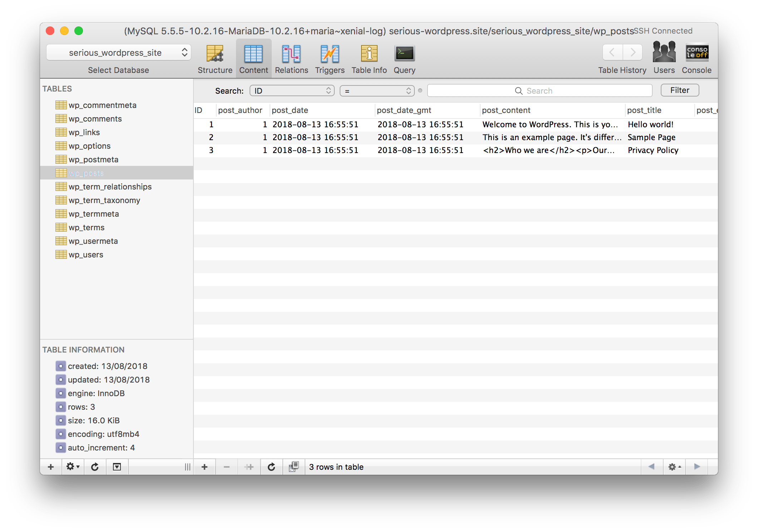Select the wp_links table
This screenshot has width=758, height=532.
[117, 132]
